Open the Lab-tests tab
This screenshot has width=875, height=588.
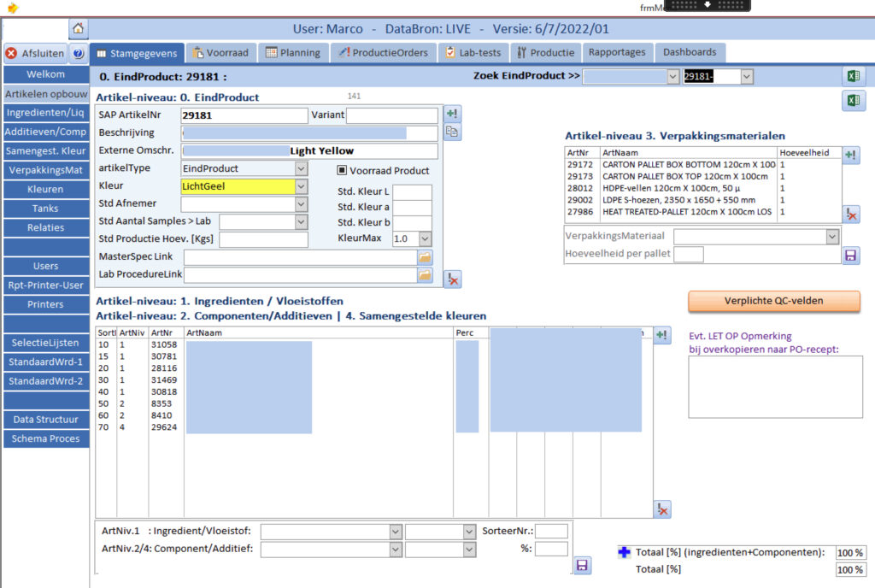pos(473,52)
